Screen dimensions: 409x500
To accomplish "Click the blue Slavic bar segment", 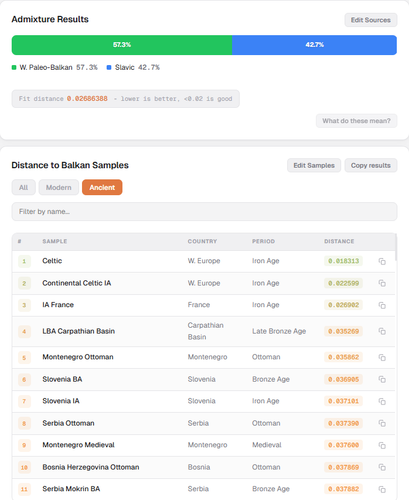I will click(x=314, y=45).
